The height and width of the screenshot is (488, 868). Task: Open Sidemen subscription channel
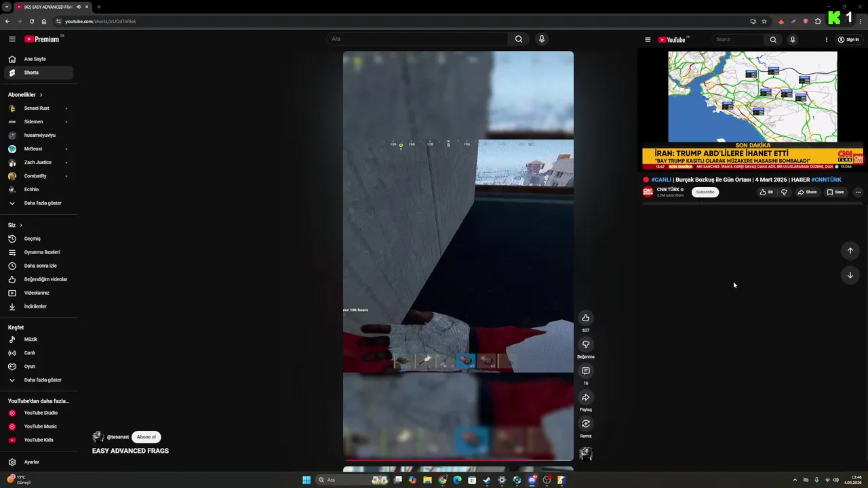click(39, 122)
